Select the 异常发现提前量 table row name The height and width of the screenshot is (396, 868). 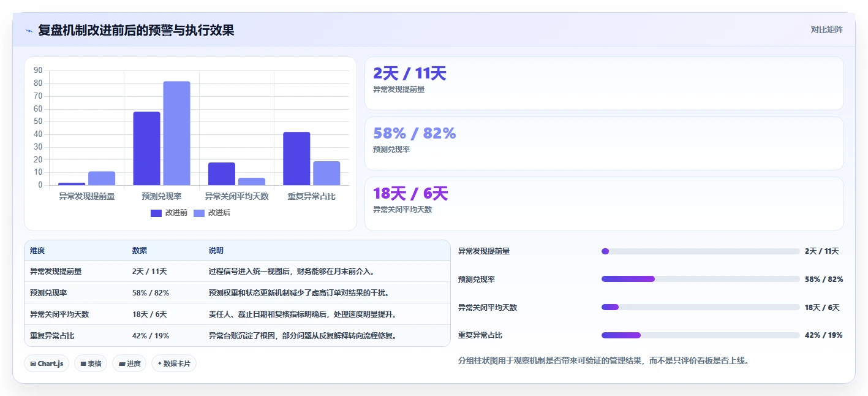[x=56, y=271]
